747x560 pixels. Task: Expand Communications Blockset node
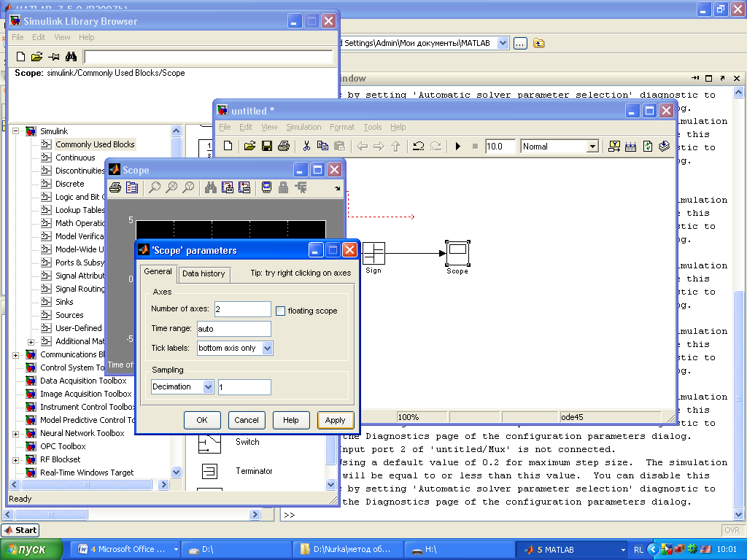pyautogui.click(x=16, y=355)
